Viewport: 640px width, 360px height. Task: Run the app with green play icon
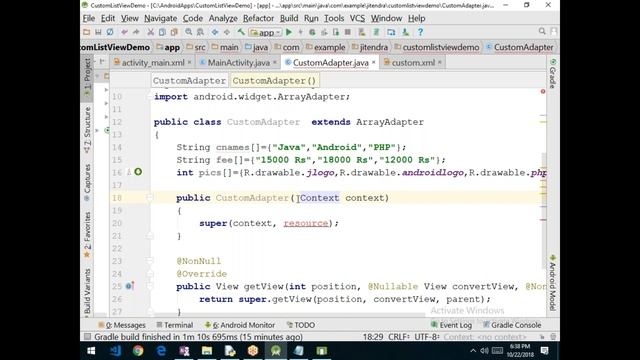point(289,32)
